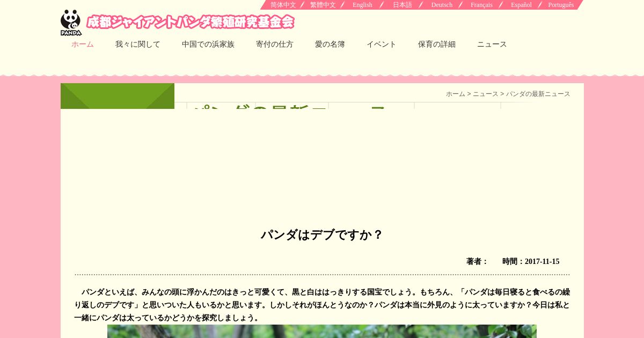
Task: Click the opening paragraph starting パンダといえば
Action: [322, 305]
